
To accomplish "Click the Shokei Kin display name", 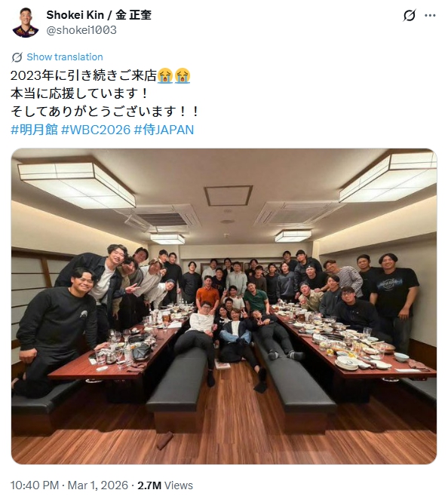I will click(75, 15).
